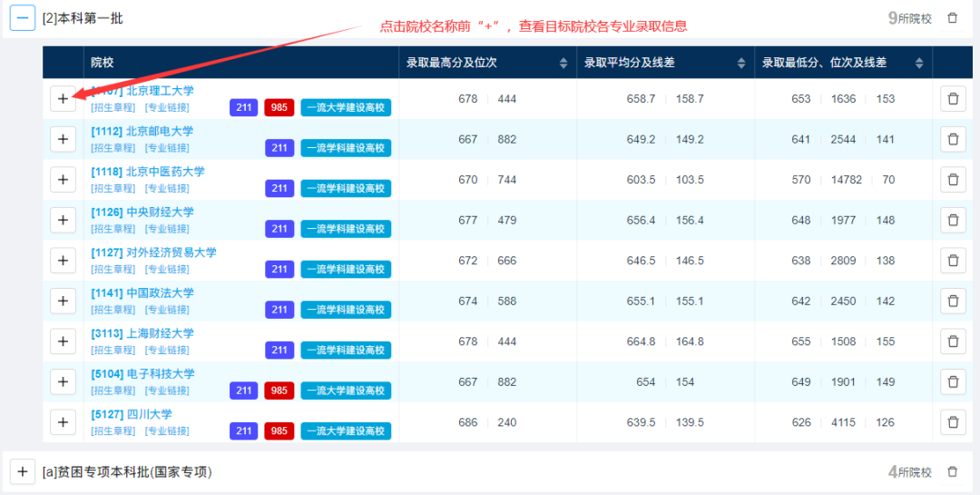Image resolution: width=980 pixels, height=495 pixels.
Task: Open 招生章程 for 北京邮电大学
Action: 113,148
